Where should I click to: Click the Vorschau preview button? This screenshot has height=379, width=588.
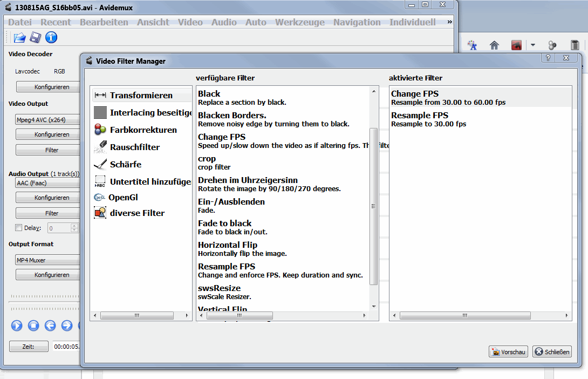pos(508,351)
